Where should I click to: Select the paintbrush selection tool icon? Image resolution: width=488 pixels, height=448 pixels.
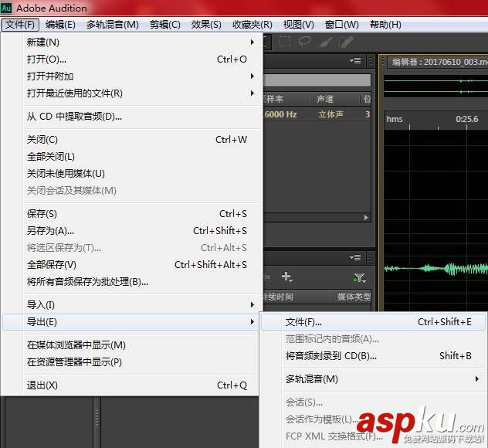point(326,42)
